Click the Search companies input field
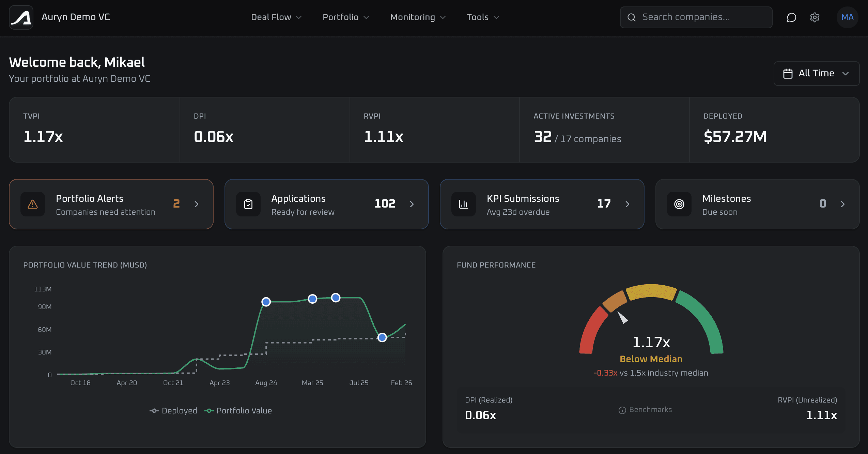The image size is (868, 454). pos(696,17)
